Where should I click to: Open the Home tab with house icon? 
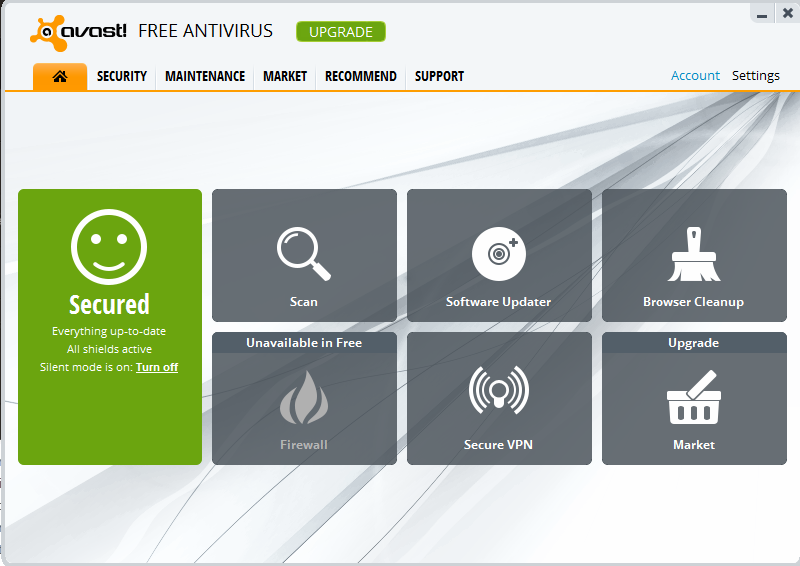click(60, 77)
